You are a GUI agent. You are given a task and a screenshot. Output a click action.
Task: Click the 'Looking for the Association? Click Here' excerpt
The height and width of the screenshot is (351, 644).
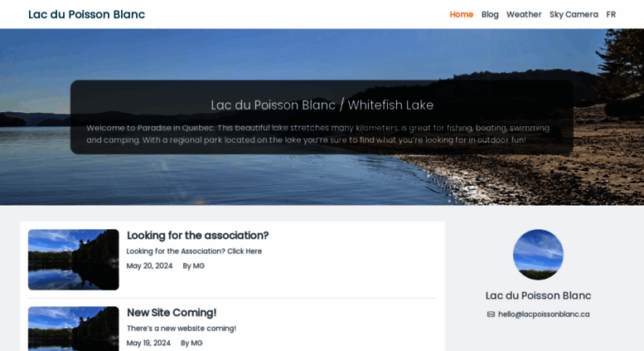point(194,251)
